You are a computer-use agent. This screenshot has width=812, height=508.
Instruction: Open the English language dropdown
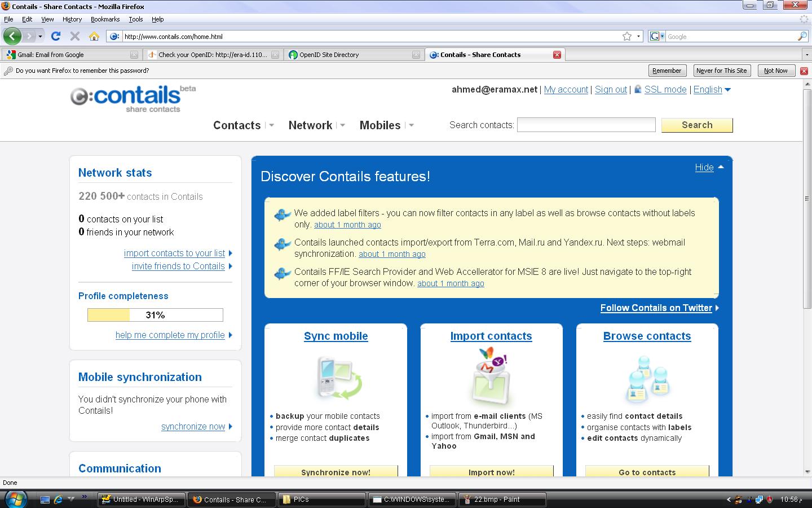pos(712,89)
